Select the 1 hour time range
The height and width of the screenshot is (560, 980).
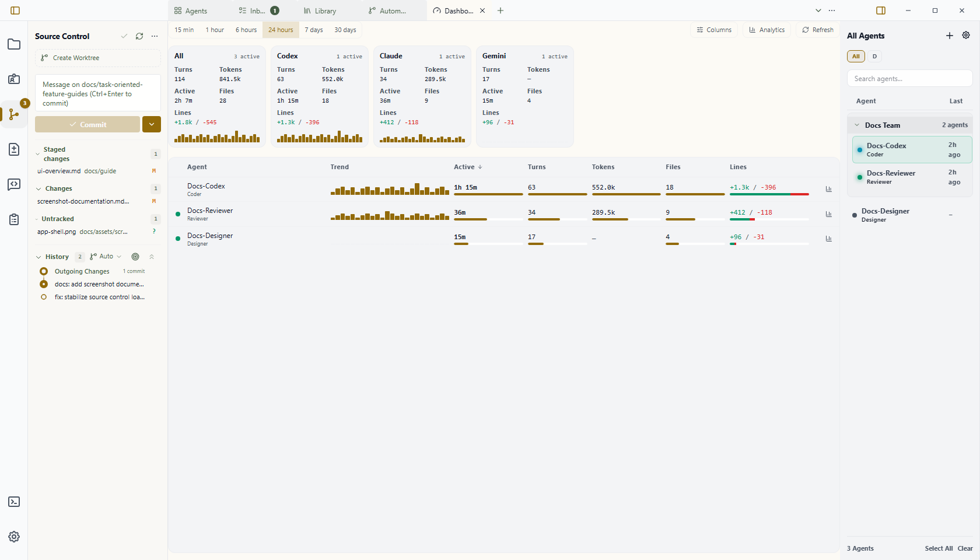tap(215, 30)
